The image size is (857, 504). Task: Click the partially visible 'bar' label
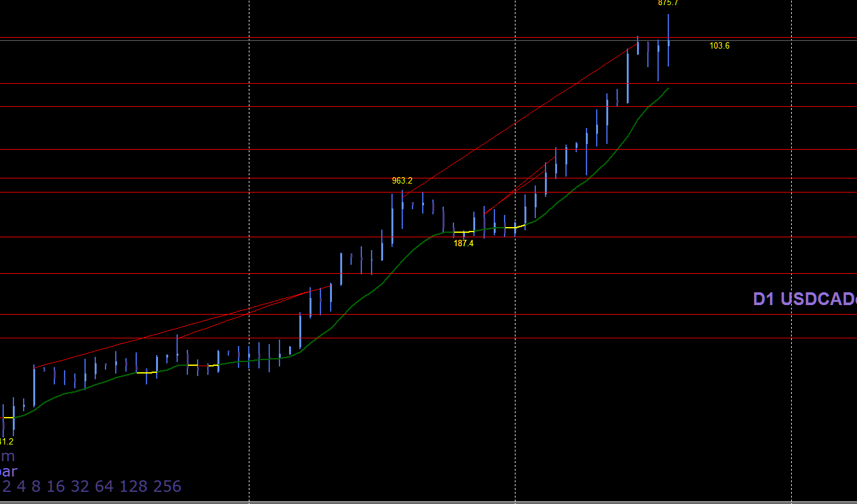point(8,472)
